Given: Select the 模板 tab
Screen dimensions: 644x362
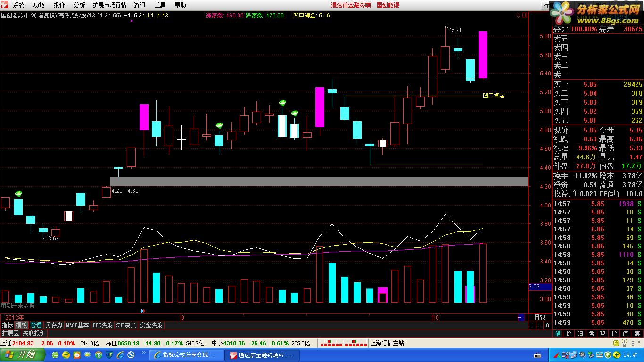Looking at the screenshot, I should pos(21,325).
